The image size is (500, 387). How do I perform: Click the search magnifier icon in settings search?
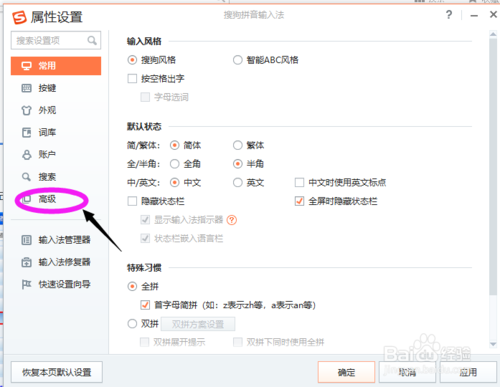(x=92, y=40)
